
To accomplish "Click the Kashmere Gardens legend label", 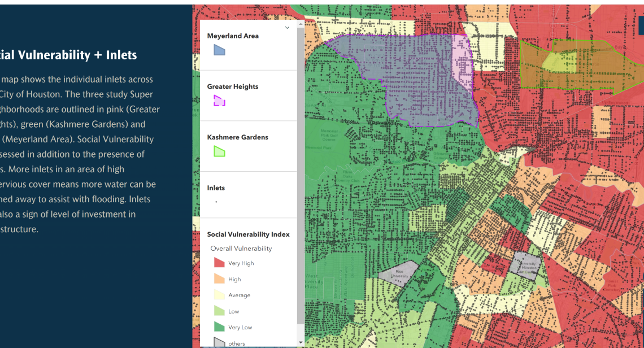I will (238, 137).
